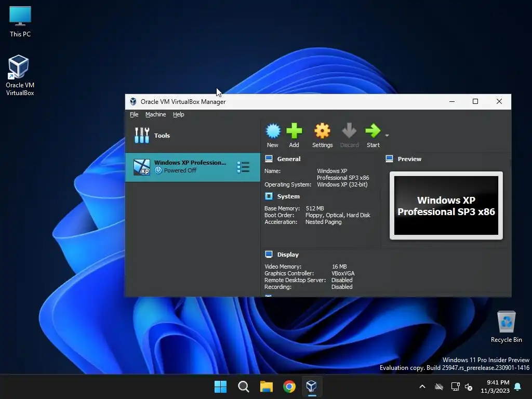
Task: Launch Google Chrome from the taskbar
Action: (x=289, y=387)
